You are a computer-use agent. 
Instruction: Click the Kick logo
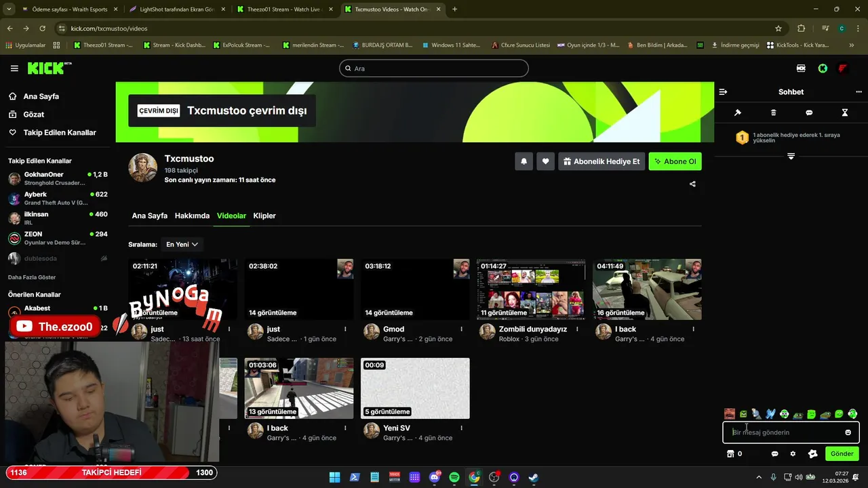coord(49,68)
